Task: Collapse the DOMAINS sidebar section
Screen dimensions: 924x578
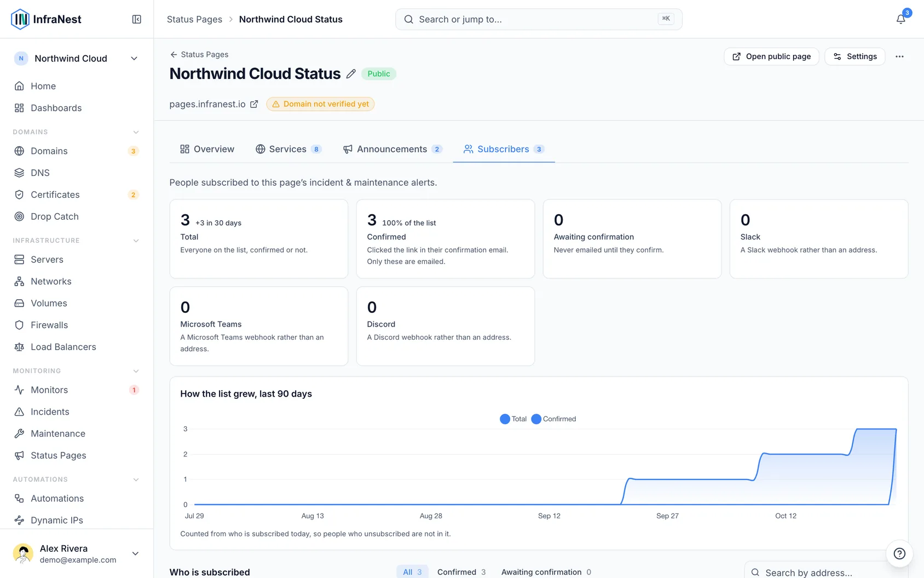Action: tap(136, 132)
